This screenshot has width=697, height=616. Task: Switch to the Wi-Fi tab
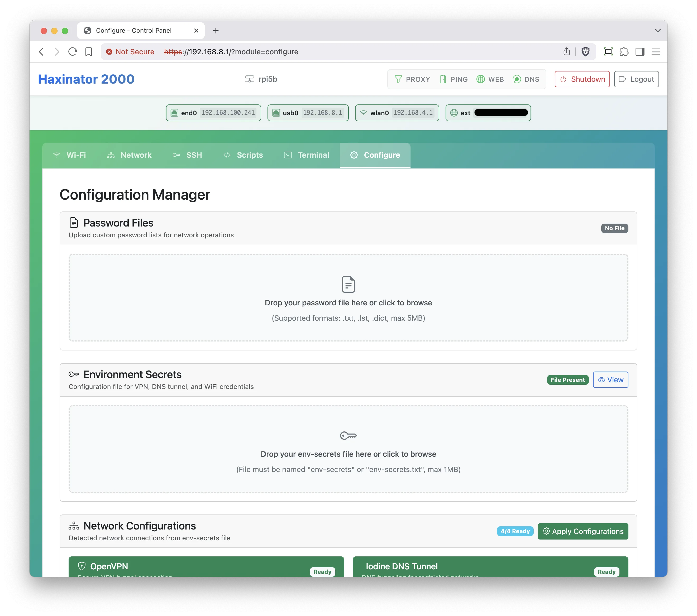pyautogui.click(x=70, y=155)
